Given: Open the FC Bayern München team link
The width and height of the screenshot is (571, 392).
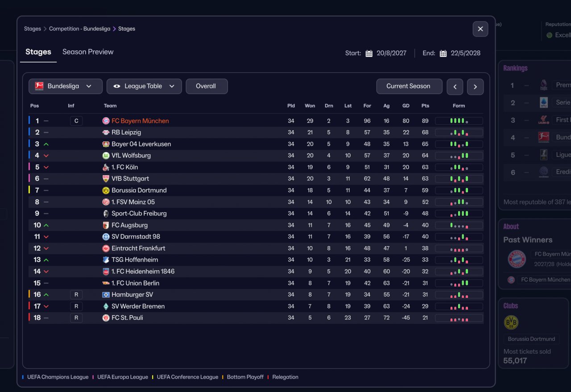Looking at the screenshot, I should [x=140, y=121].
